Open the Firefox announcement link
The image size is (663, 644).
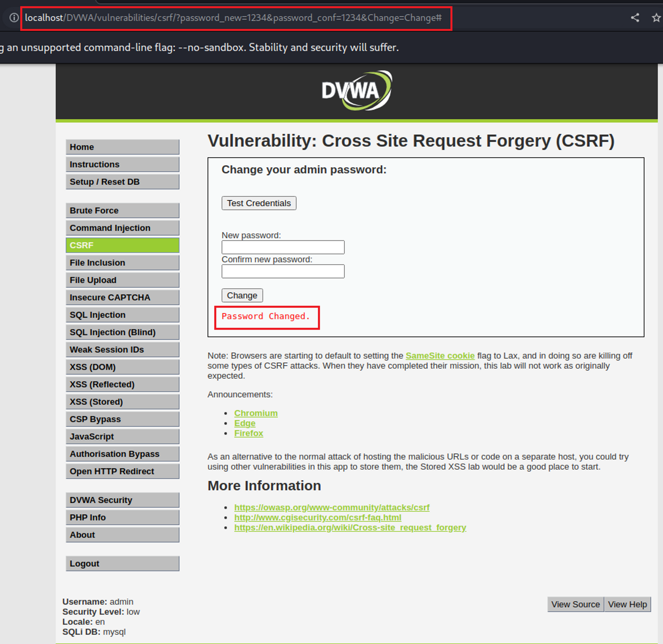pyautogui.click(x=248, y=433)
